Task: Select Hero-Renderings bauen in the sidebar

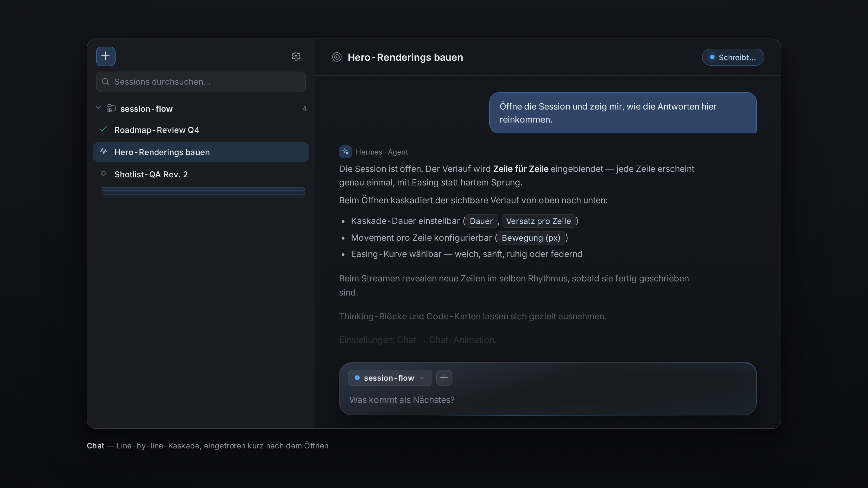Action: tap(201, 152)
